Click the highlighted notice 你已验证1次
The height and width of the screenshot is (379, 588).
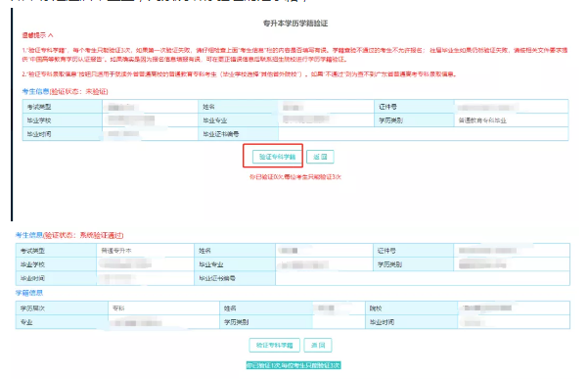(x=294, y=365)
